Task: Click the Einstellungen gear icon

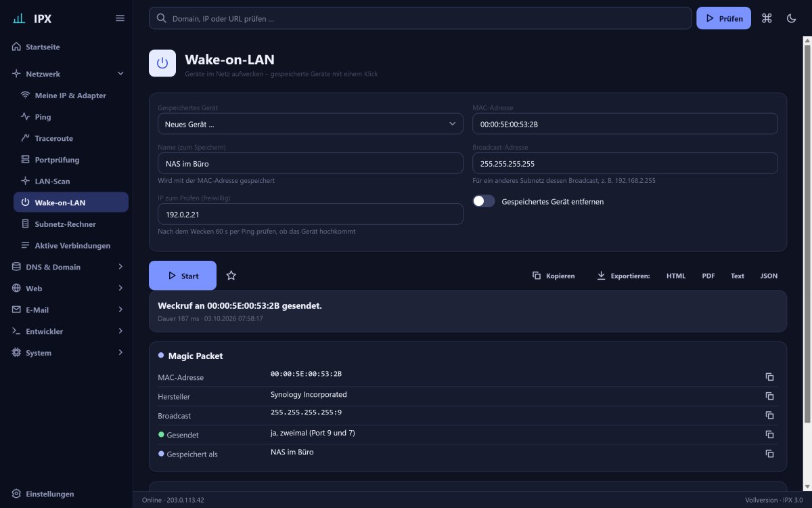Action: [16, 494]
